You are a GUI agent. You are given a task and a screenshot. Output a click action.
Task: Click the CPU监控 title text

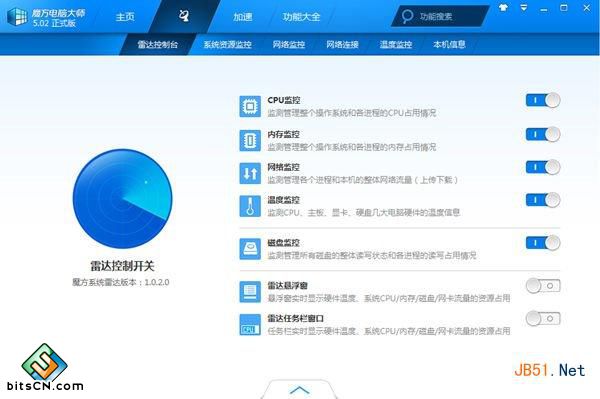click(x=284, y=100)
